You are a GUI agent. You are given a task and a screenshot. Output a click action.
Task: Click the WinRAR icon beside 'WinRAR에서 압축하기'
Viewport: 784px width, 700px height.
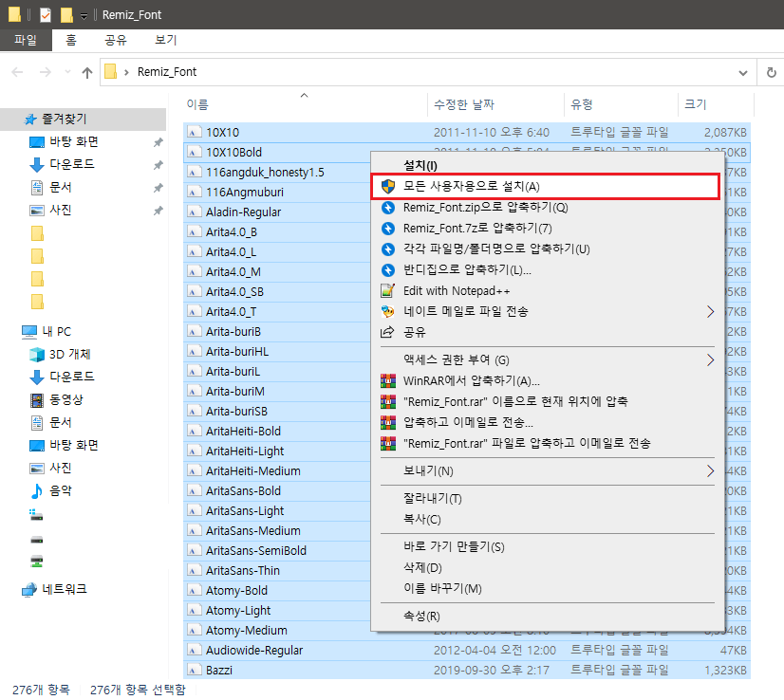(x=388, y=380)
